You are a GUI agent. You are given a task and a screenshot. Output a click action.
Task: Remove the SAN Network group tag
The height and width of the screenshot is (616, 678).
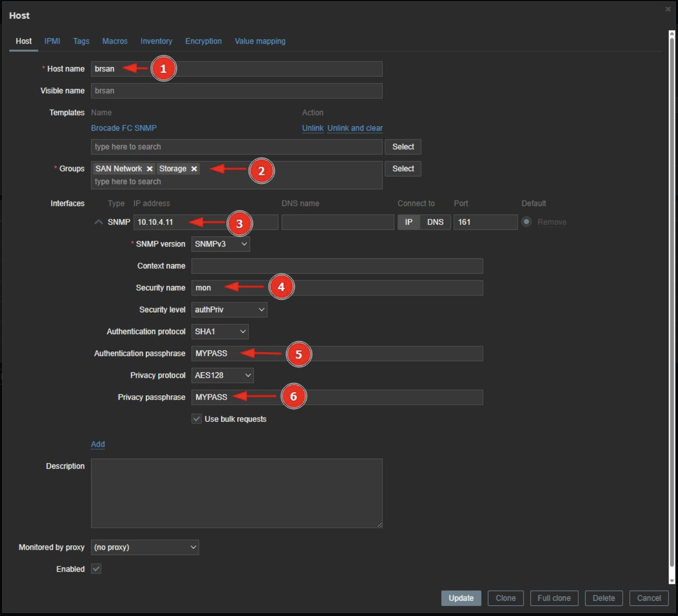pyautogui.click(x=150, y=169)
